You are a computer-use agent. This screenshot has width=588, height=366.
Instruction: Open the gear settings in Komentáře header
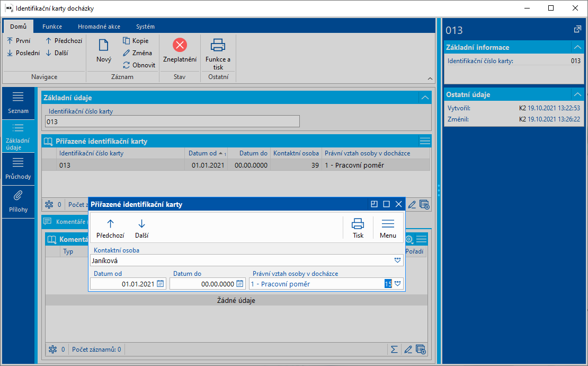tap(409, 239)
